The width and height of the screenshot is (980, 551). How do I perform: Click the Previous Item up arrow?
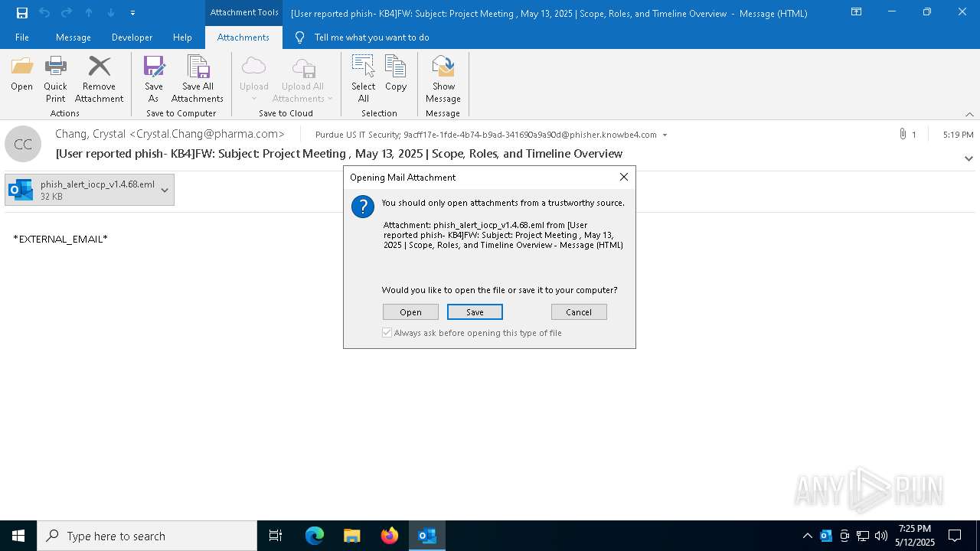pos(89,12)
